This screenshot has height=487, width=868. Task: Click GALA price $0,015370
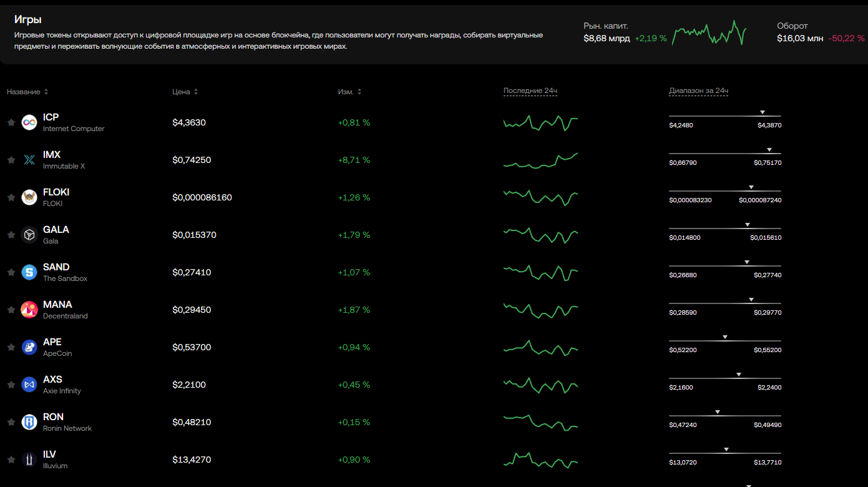(x=194, y=235)
